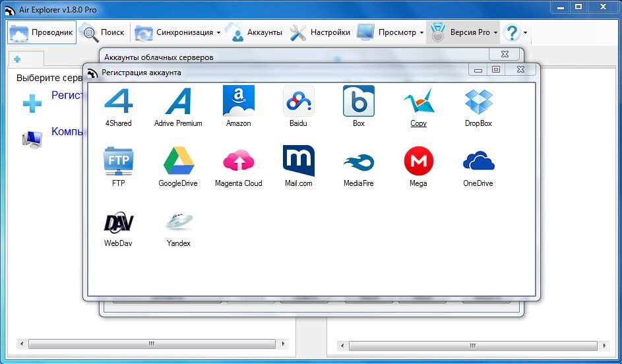Screen dimensions: 622x364
Task: Choose the GoogleDrive icon
Action: click(178, 161)
